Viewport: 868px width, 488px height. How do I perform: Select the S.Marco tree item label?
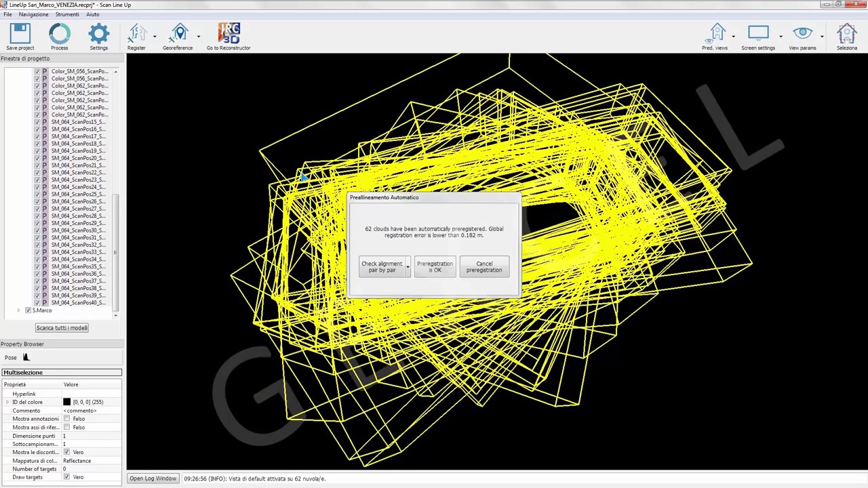click(42, 310)
